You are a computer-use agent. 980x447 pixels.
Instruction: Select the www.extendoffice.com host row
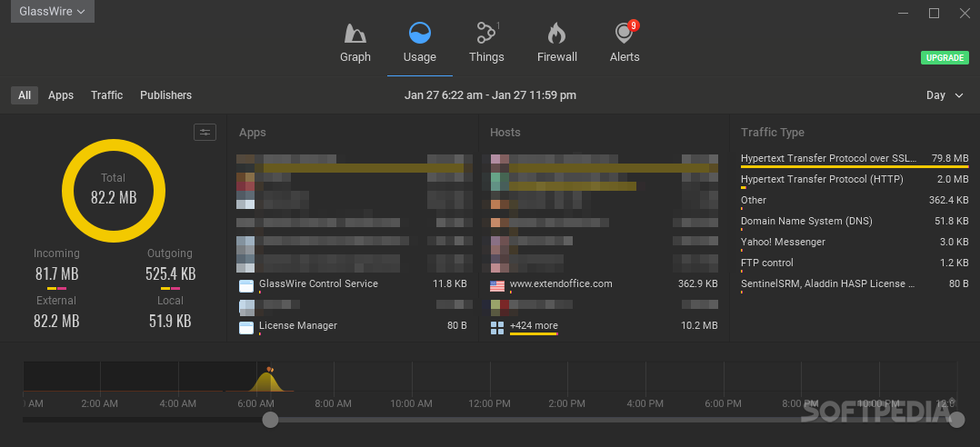(x=604, y=284)
